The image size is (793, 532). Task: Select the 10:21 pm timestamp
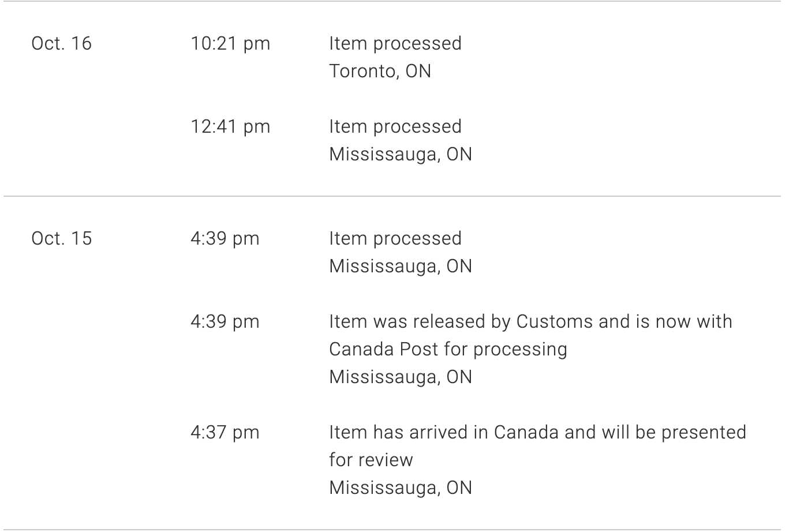coord(230,44)
